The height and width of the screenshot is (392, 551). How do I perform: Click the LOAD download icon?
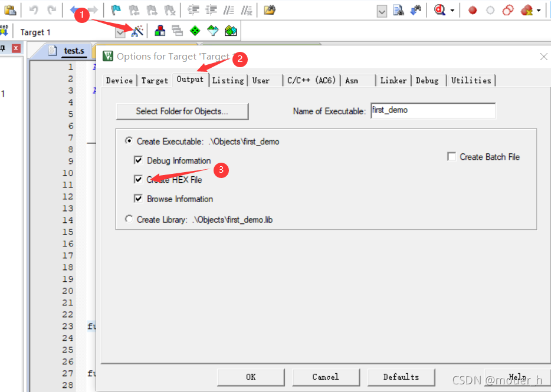(4, 31)
